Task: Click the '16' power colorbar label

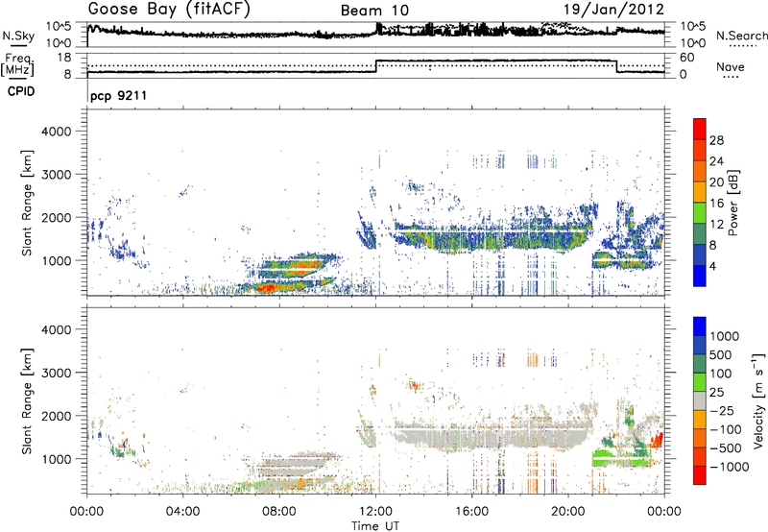Action: [716, 203]
